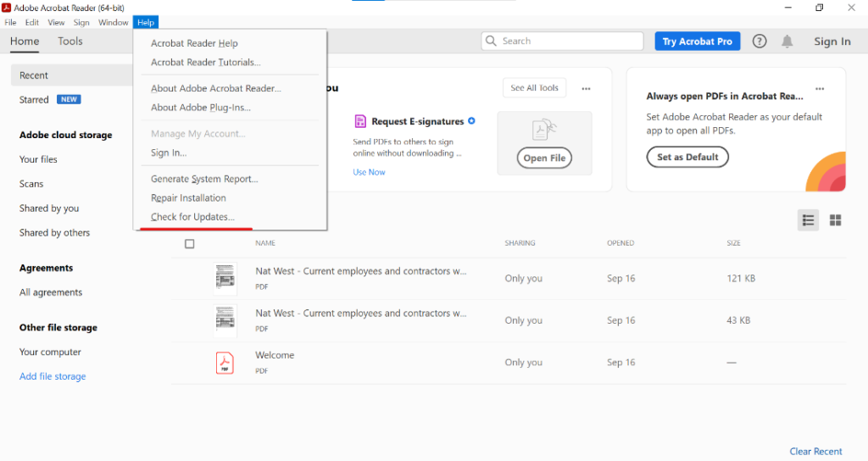The height and width of the screenshot is (461, 868).
Task: Click the Adobe Acrobat app icon in title bar
Action: click(7, 8)
